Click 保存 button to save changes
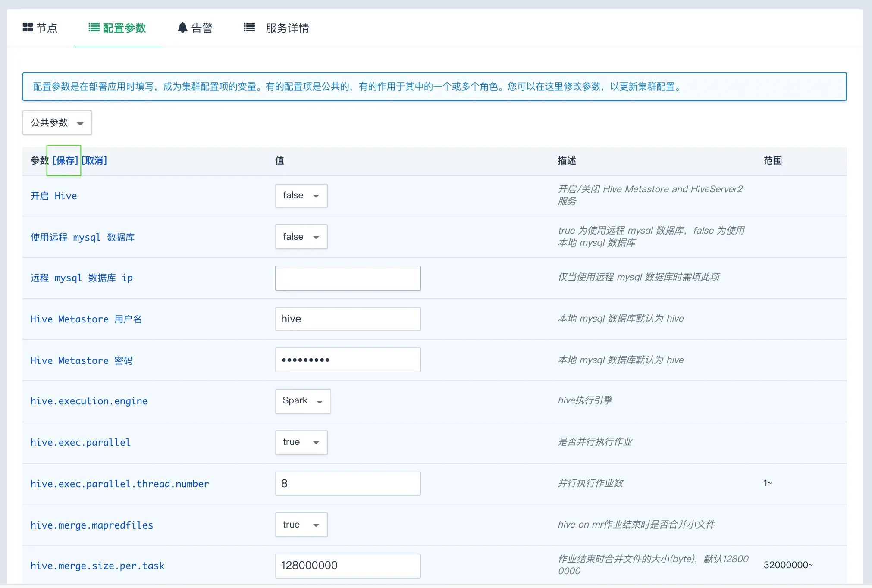The image size is (872, 588). pyautogui.click(x=64, y=160)
